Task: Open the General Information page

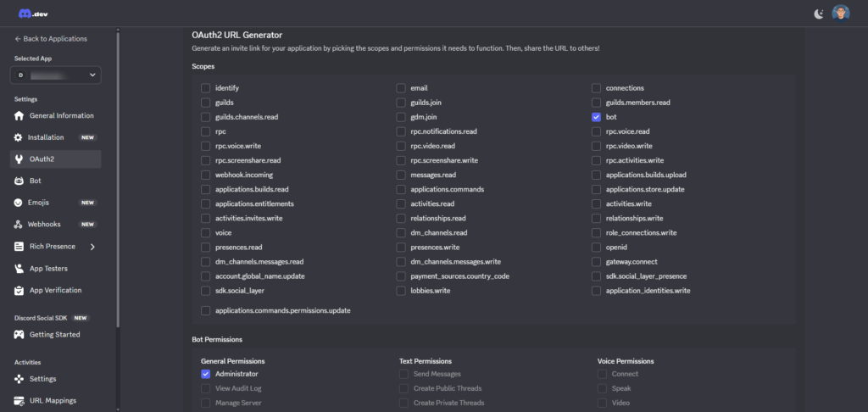Action: 61,115
